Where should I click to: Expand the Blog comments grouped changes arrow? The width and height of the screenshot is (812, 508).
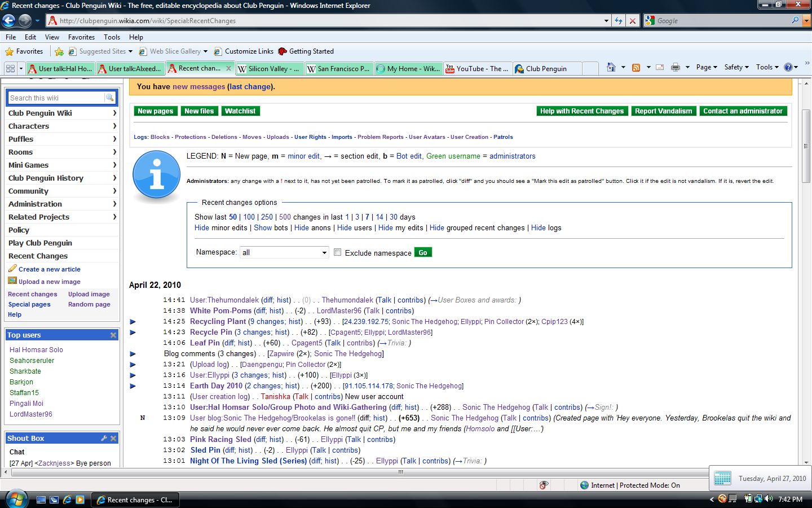(x=133, y=354)
